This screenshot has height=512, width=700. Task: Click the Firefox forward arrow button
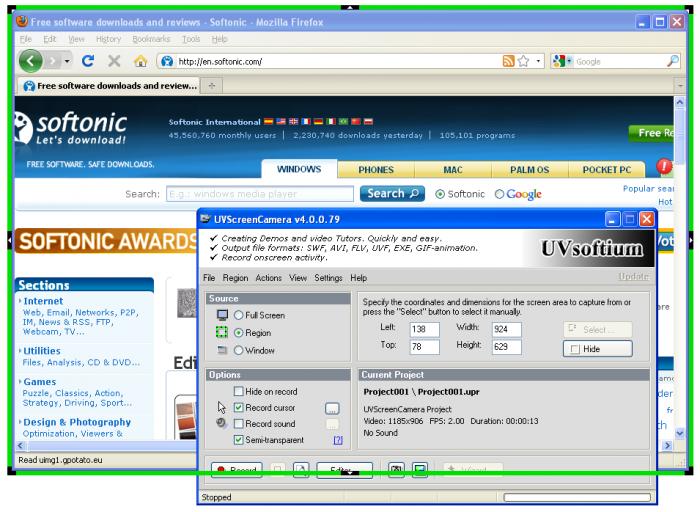(53, 61)
